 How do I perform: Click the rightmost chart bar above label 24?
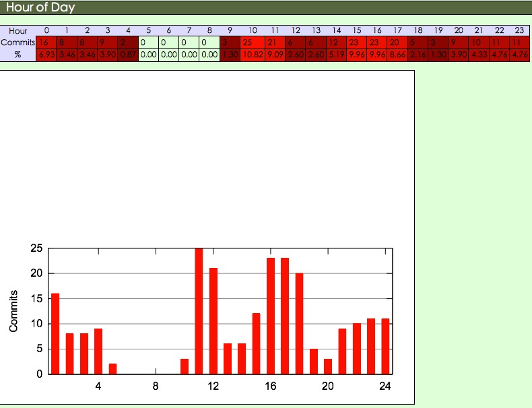click(385, 346)
